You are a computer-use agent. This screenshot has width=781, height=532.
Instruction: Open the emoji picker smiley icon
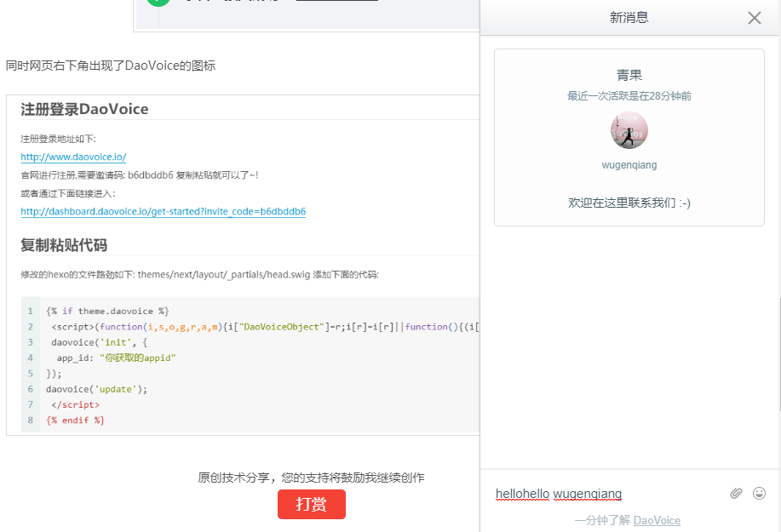point(759,494)
